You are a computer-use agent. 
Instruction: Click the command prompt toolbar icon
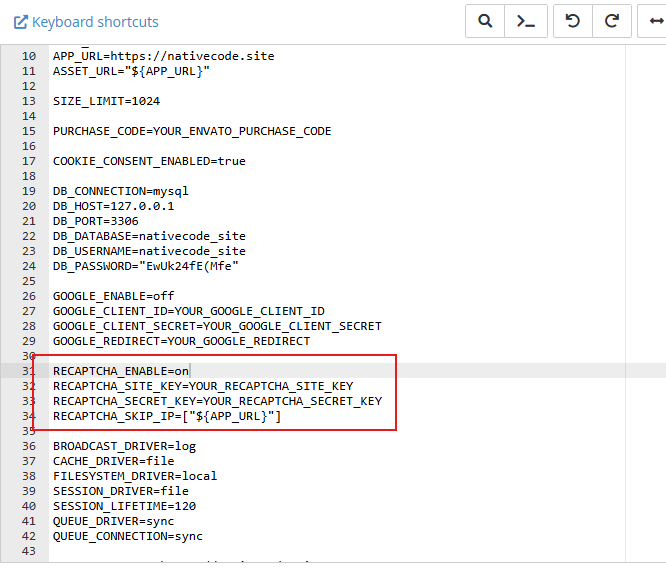click(526, 21)
